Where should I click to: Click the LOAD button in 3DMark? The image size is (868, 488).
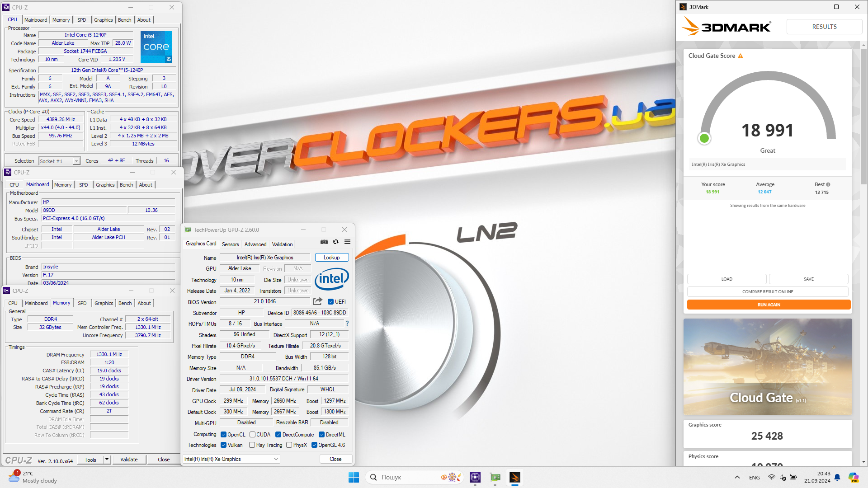coord(726,279)
